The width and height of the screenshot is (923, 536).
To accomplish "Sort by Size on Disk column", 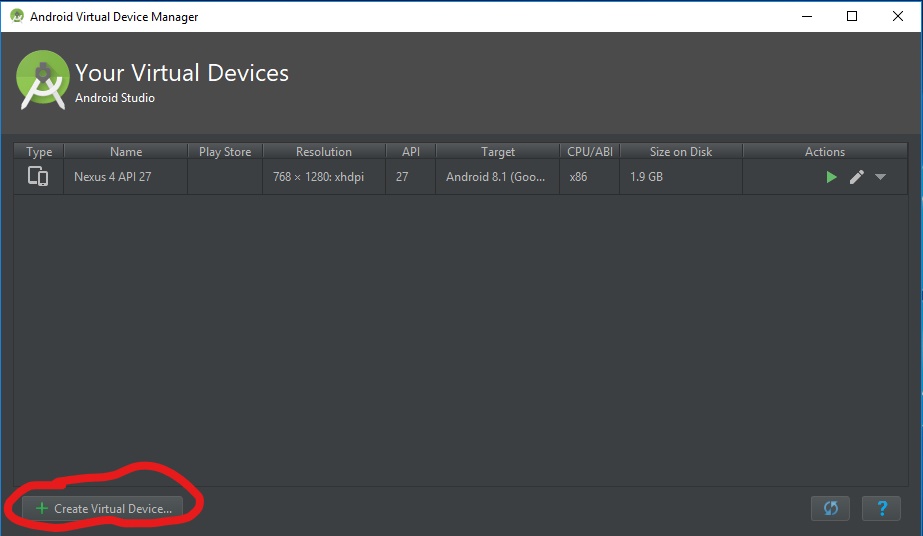I will [x=681, y=152].
